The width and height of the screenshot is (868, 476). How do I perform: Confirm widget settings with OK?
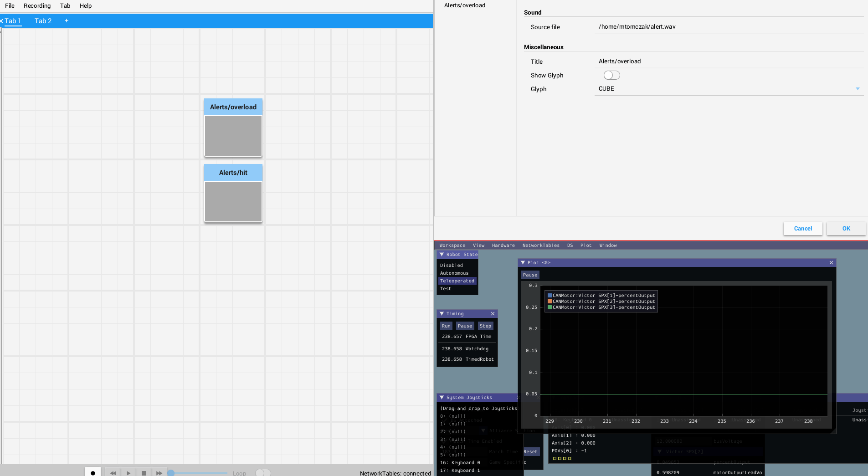pyautogui.click(x=845, y=228)
